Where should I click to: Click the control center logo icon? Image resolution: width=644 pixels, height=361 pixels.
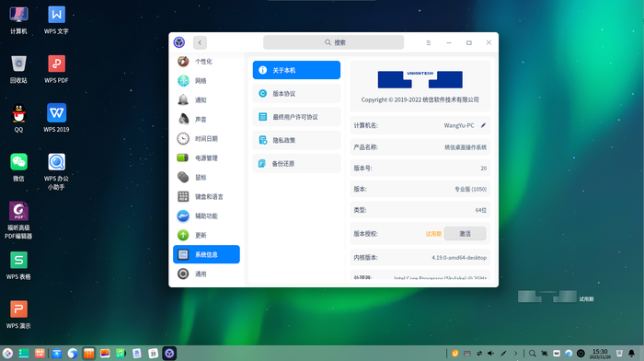point(179,42)
